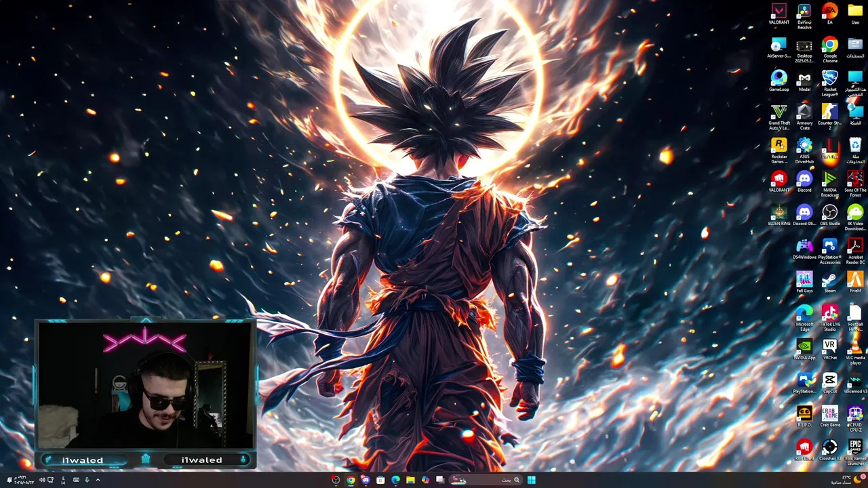868x488 pixels.
Task: Open Voicemod V3 desktop shortcut
Action: (855, 384)
